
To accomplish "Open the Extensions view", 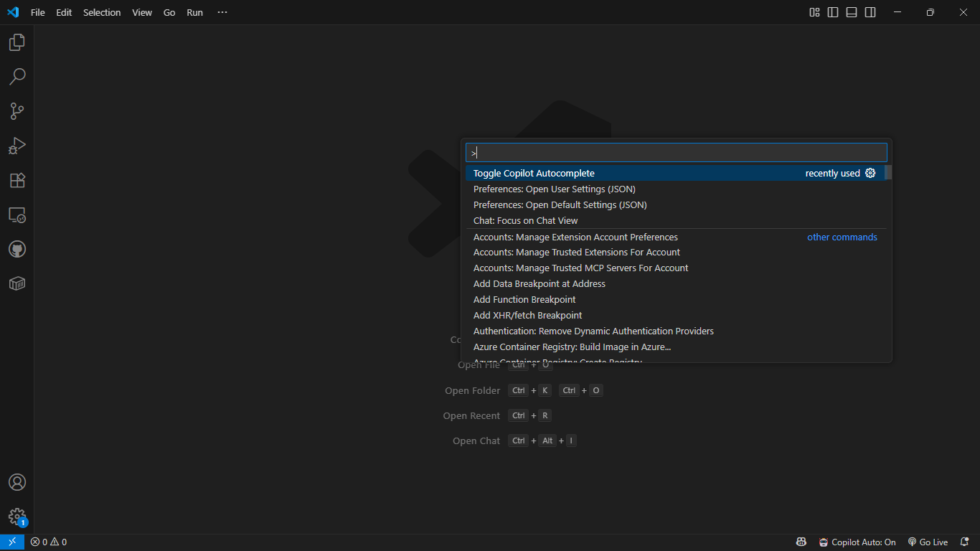I will (x=17, y=180).
